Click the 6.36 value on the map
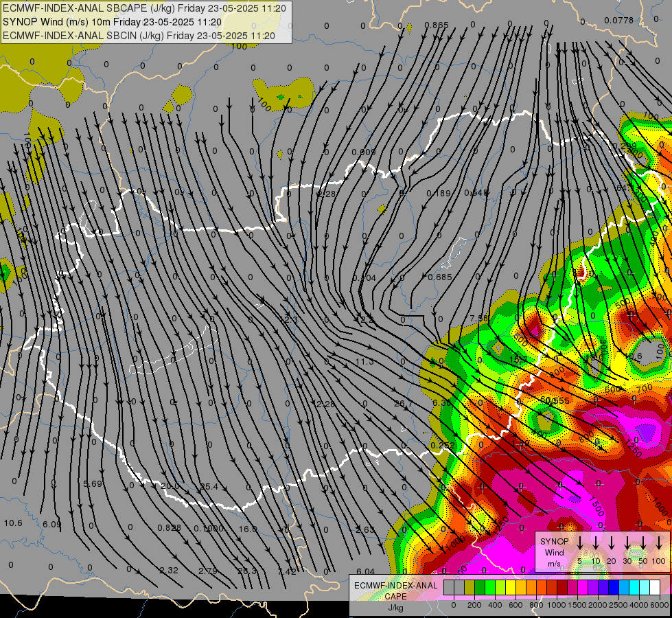This screenshot has height=618, width=672. point(441,403)
